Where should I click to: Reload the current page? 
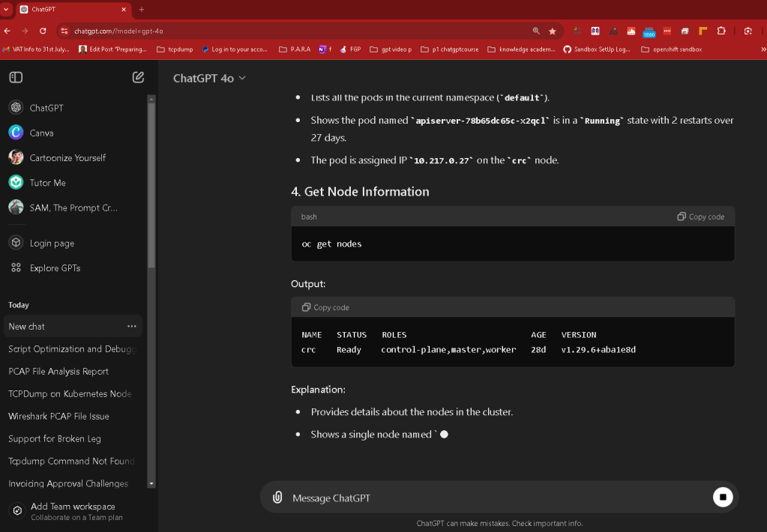[x=43, y=31]
